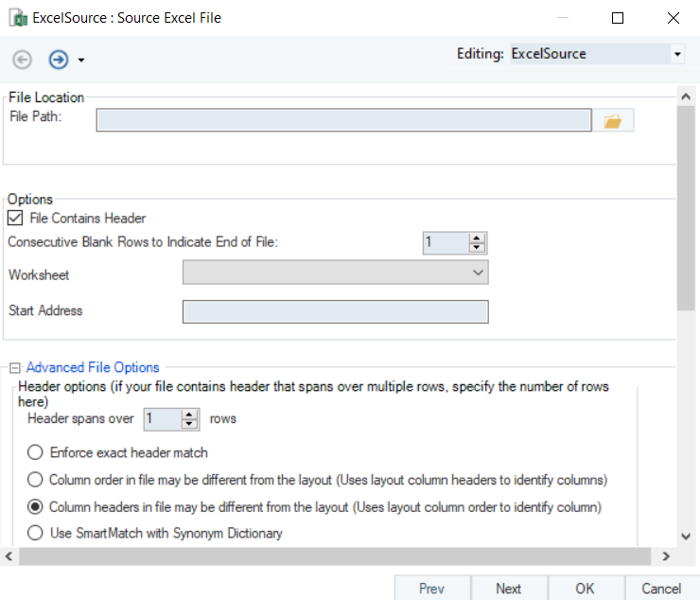Screen dimensions: 700x600
Task: Click the folder browse icon beside File Path
Action: pos(613,121)
